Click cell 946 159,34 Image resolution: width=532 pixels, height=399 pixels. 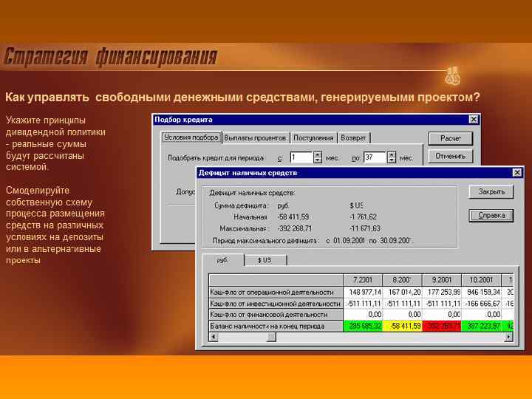pos(482,292)
